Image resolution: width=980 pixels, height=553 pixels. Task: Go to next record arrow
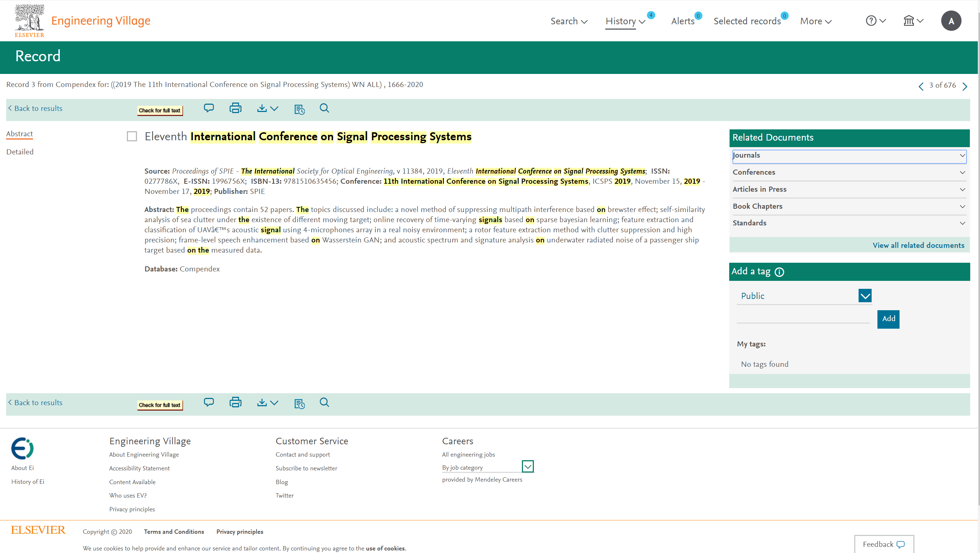(965, 86)
